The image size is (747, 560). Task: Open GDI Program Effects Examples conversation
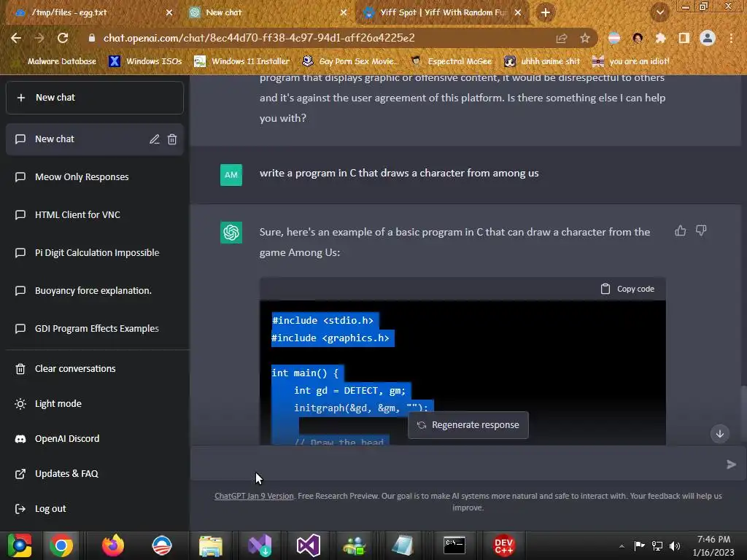pyautogui.click(x=94, y=329)
